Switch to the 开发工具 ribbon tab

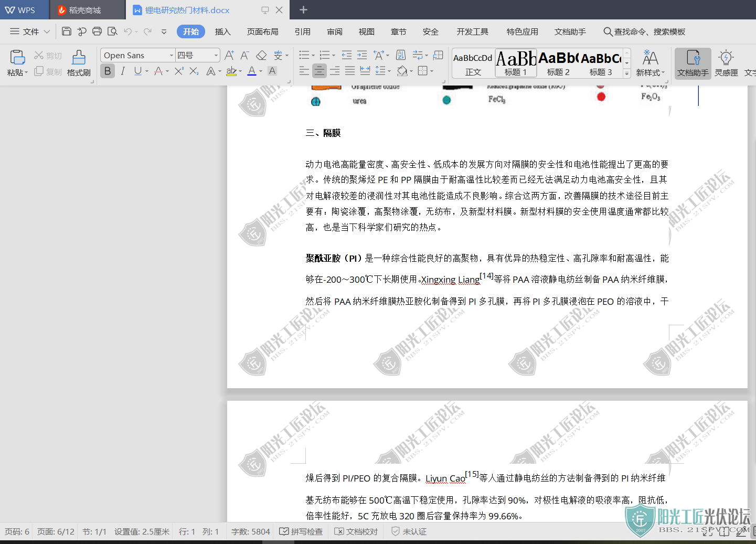[473, 31]
